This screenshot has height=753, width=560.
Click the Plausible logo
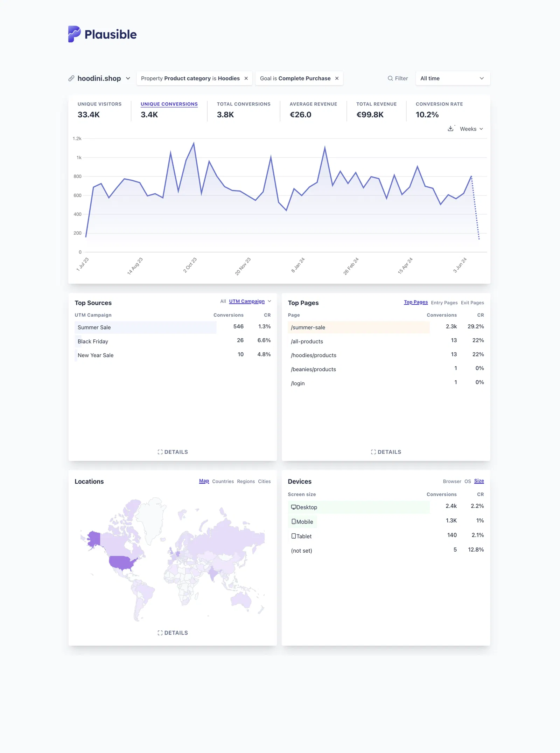click(101, 34)
